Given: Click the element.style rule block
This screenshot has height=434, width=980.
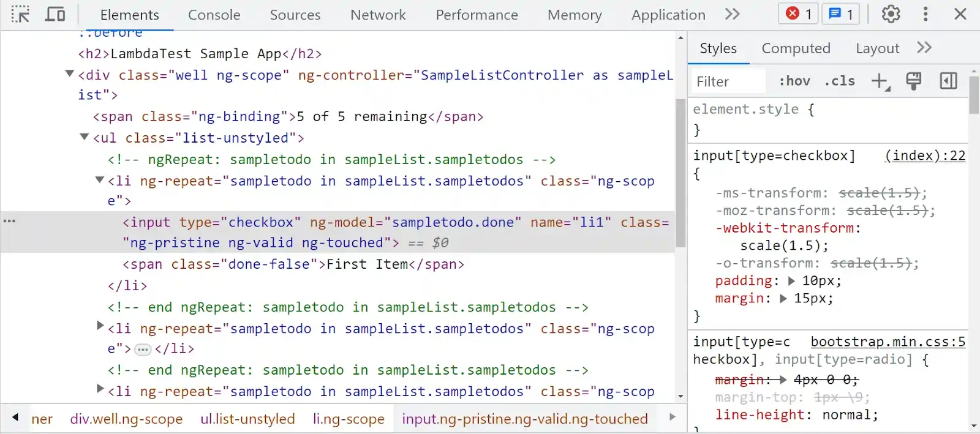Looking at the screenshot, I should pyautogui.click(x=828, y=119).
